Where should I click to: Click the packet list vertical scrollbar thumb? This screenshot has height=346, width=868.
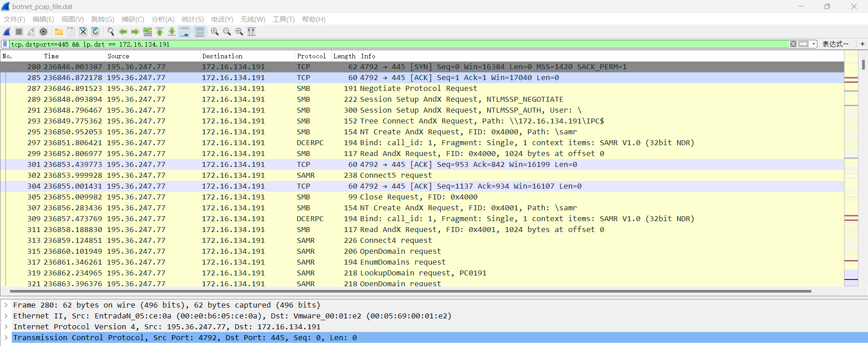pyautogui.click(x=863, y=65)
